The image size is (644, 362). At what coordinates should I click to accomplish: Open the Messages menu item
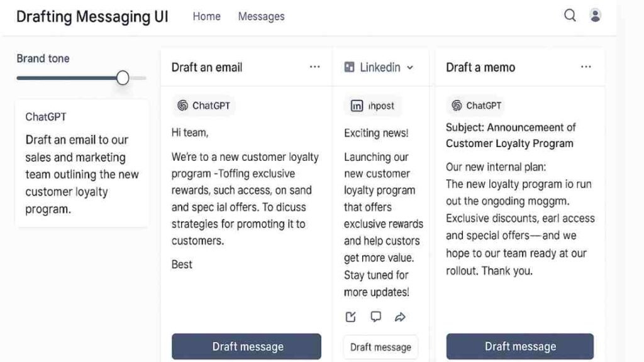pos(261,16)
